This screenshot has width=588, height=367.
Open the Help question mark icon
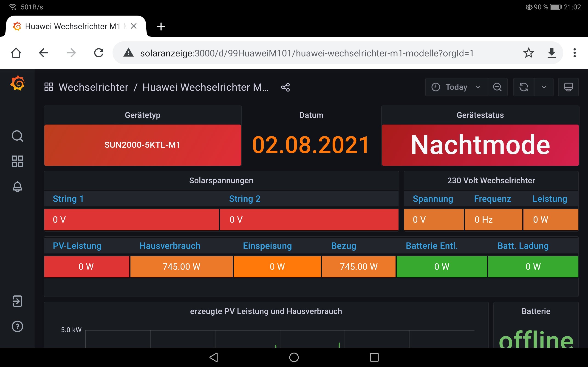(x=17, y=326)
